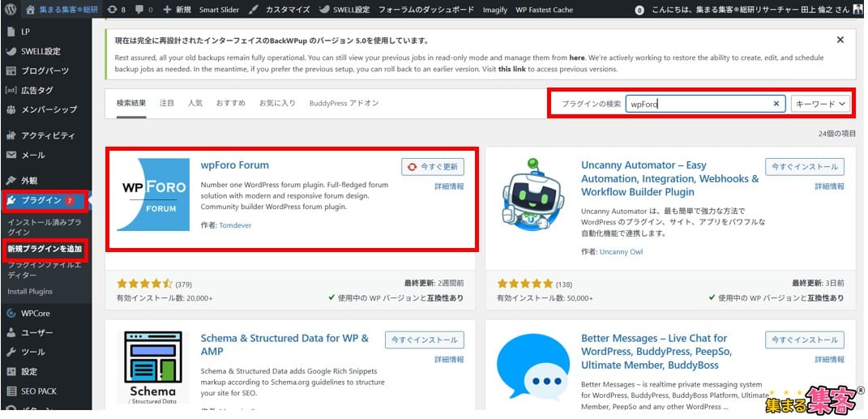Open the user greeting account menu
868x419 pixels.
(x=756, y=10)
